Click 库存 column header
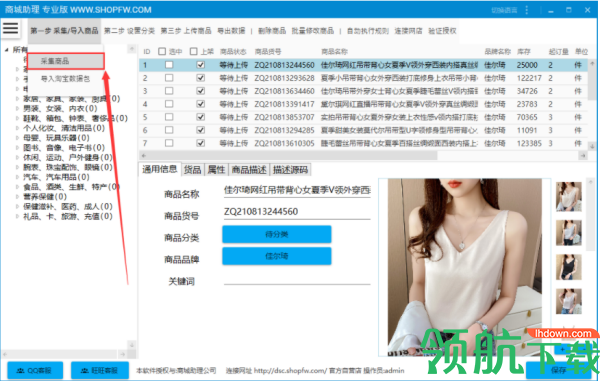600x381 pixels. (x=523, y=51)
